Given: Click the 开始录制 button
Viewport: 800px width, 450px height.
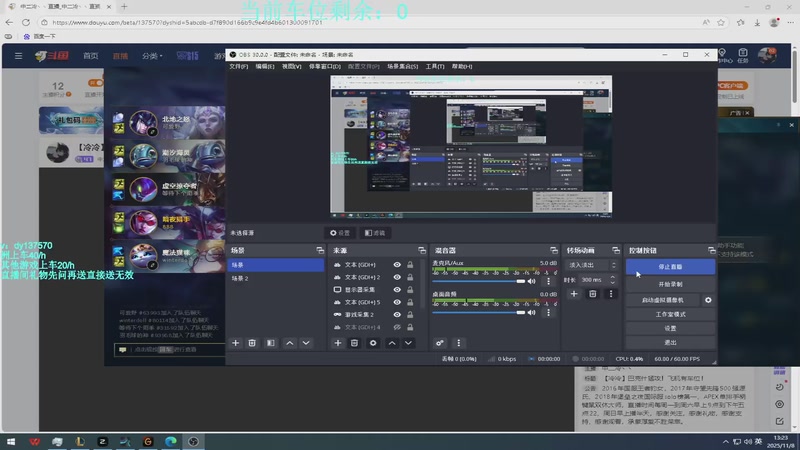Looking at the screenshot, I should [670, 284].
